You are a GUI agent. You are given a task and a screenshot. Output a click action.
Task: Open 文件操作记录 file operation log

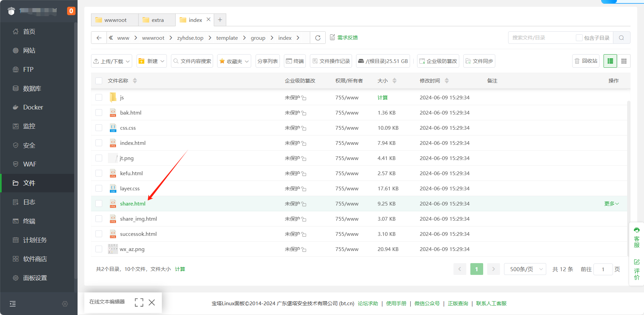[331, 61]
